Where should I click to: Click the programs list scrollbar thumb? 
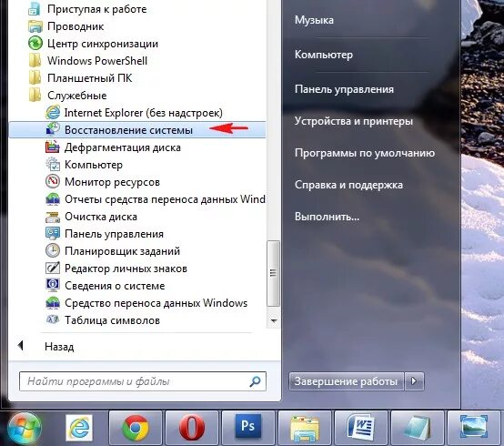[x=274, y=273]
